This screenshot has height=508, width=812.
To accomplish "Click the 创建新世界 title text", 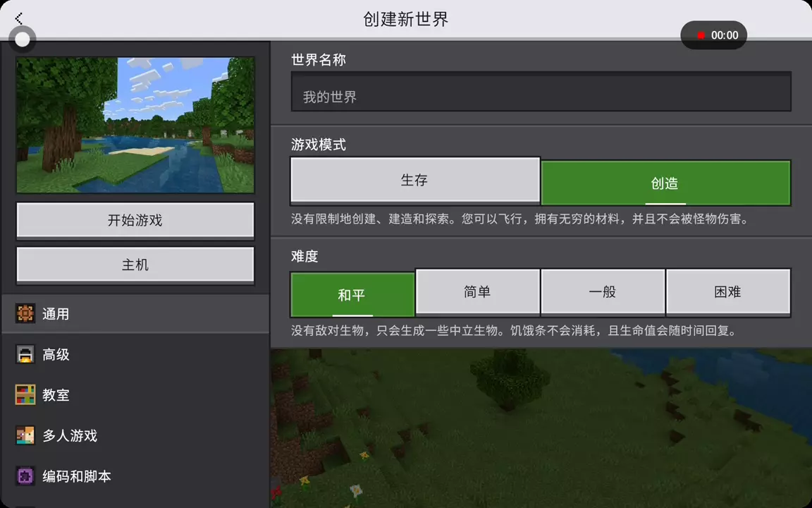I will click(x=405, y=19).
